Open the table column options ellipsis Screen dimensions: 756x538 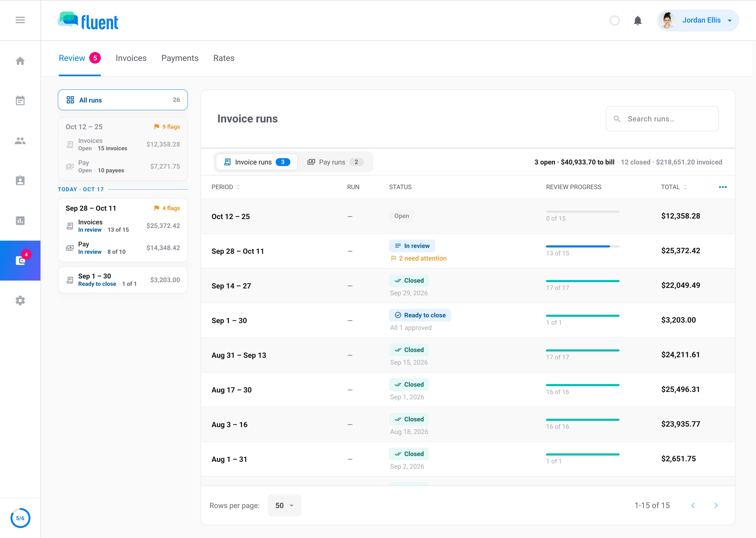pos(723,187)
